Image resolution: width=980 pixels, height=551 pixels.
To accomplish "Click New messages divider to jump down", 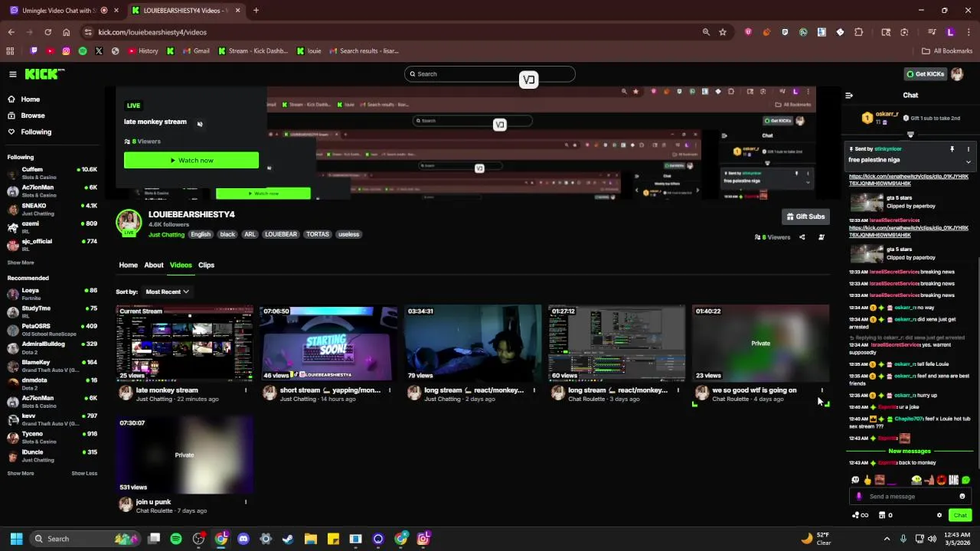I will 910,452.
